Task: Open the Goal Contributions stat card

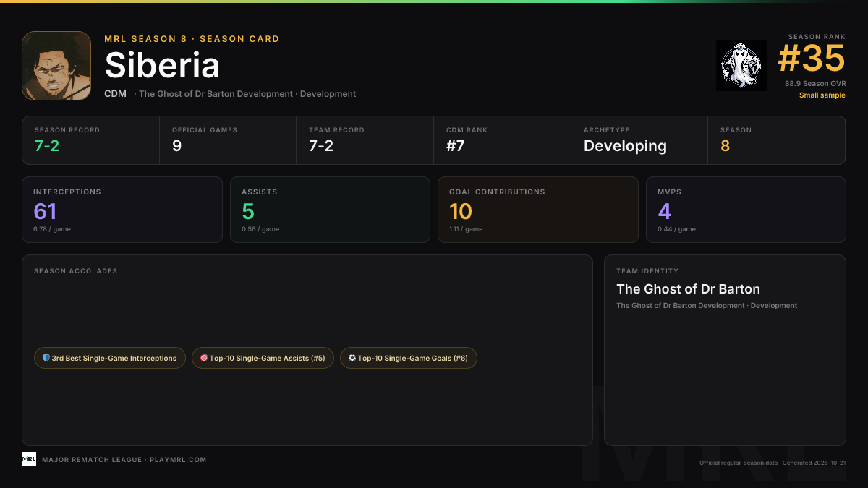Action: 538,210
